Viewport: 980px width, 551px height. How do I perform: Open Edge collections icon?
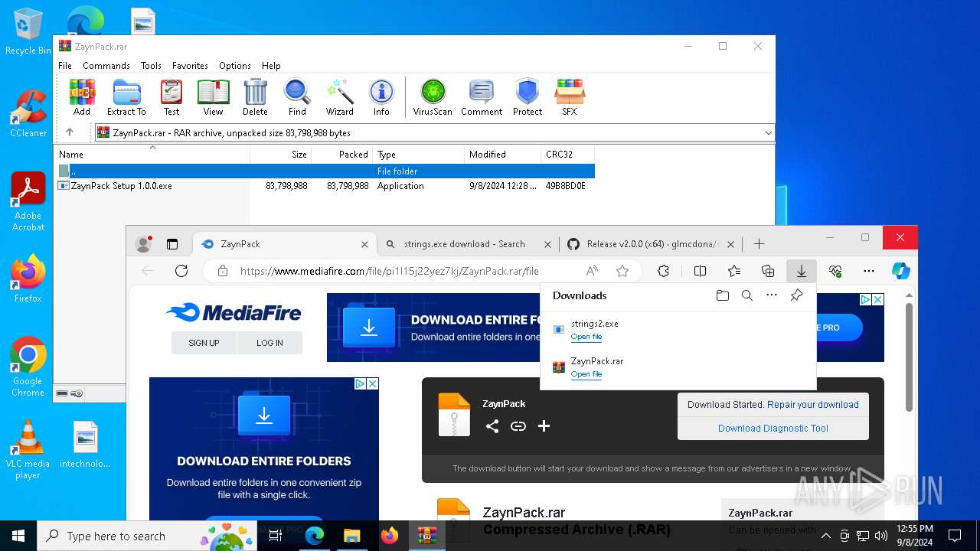tap(768, 271)
